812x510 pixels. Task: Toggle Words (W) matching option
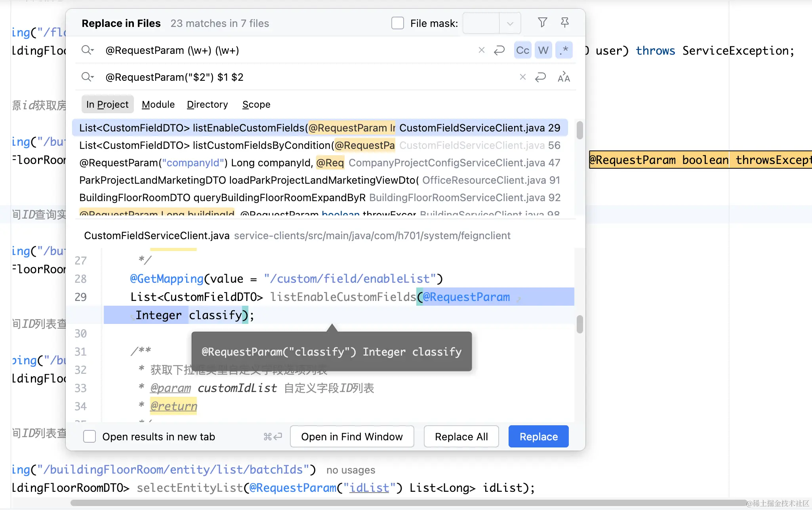tap(543, 50)
